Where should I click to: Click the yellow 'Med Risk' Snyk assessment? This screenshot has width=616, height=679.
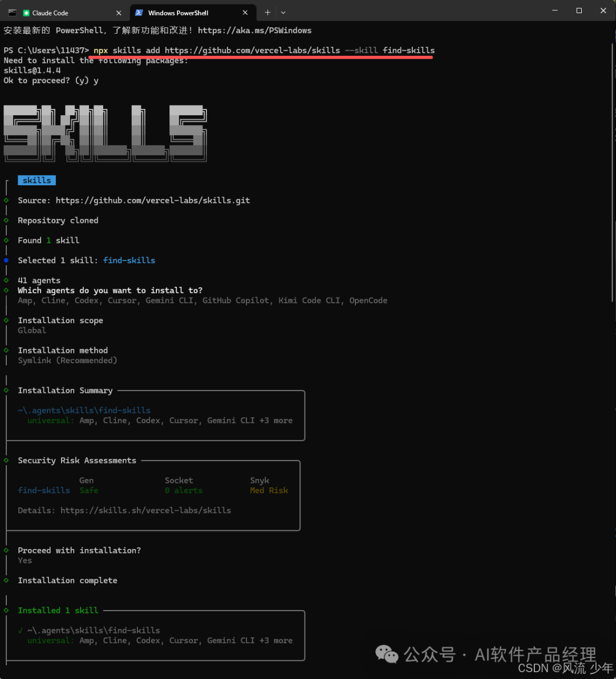269,490
